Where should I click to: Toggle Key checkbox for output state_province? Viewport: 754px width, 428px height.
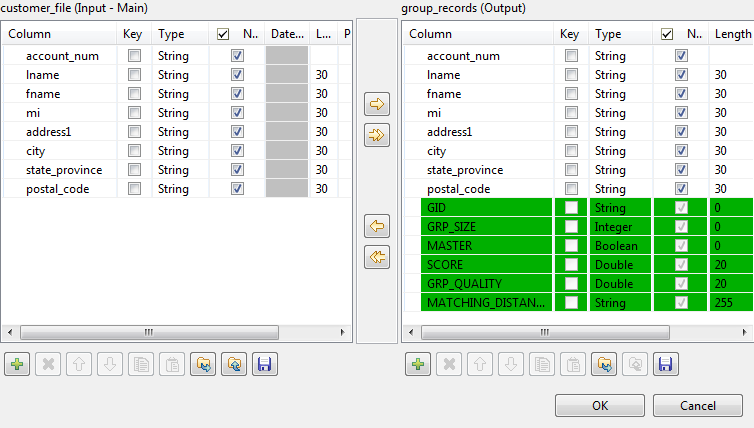(x=571, y=170)
